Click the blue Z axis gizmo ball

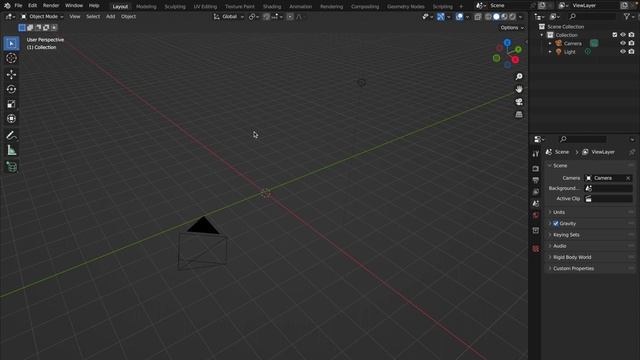507,42
